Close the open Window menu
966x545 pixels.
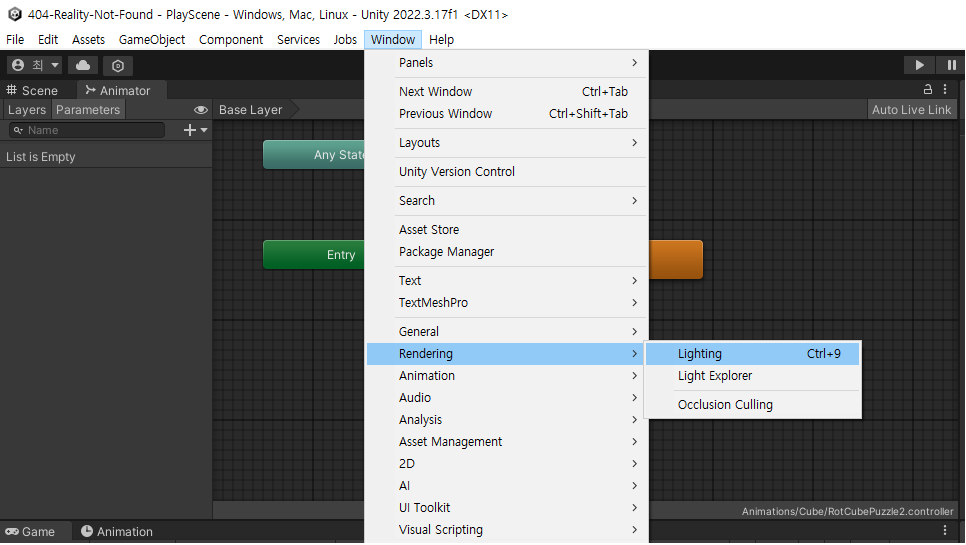(x=393, y=39)
